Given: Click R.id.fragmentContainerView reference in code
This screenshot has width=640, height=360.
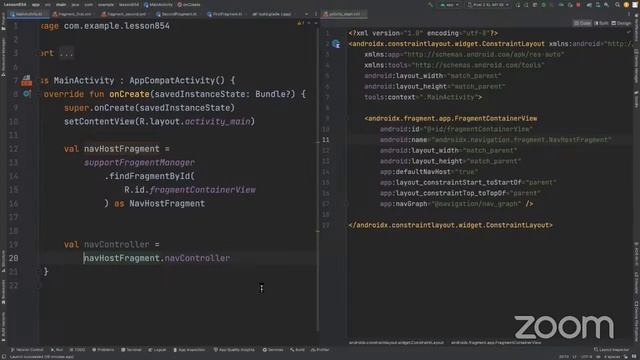Looking at the screenshot, I should click(x=190, y=190).
